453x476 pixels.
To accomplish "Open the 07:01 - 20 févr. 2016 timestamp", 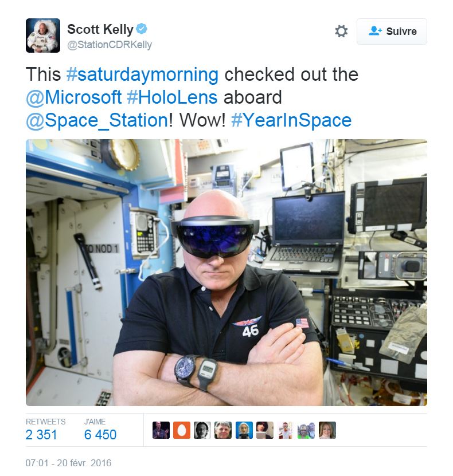I will [68, 463].
